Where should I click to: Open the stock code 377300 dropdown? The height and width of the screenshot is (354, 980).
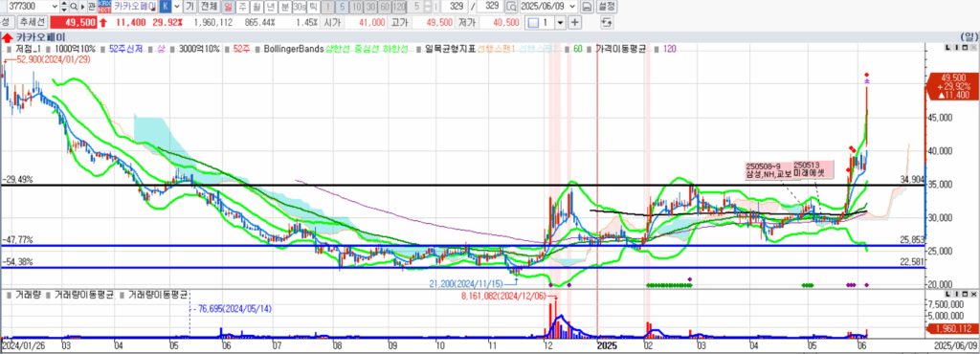pyautogui.click(x=55, y=7)
